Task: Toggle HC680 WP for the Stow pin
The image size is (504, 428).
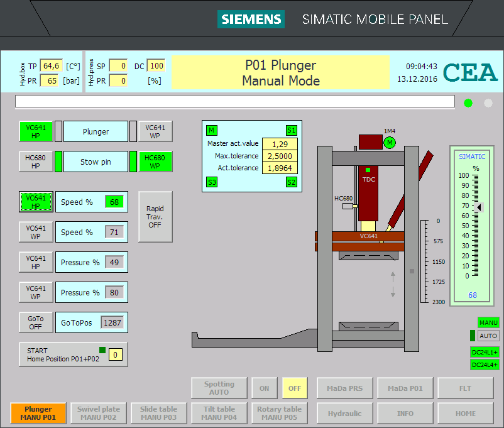Action: pyautogui.click(x=155, y=162)
